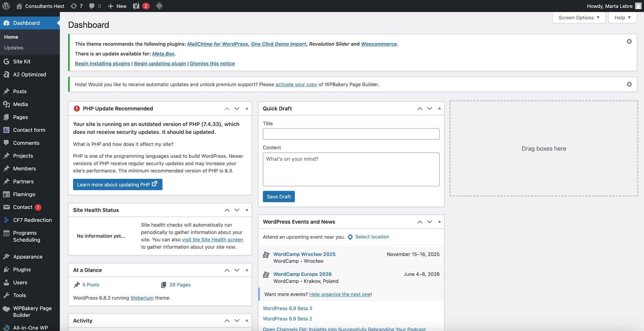Open Media library via its sidebar icon
644x331 pixels.
point(7,104)
